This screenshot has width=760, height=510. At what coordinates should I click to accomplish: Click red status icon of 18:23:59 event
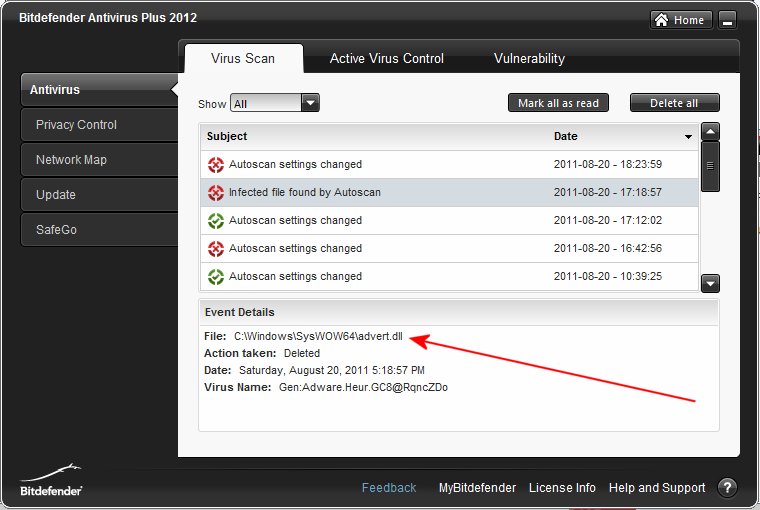click(216, 165)
